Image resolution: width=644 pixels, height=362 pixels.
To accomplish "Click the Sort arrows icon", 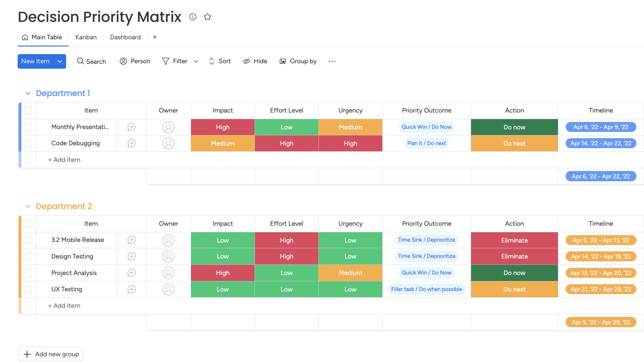I will point(211,61).
